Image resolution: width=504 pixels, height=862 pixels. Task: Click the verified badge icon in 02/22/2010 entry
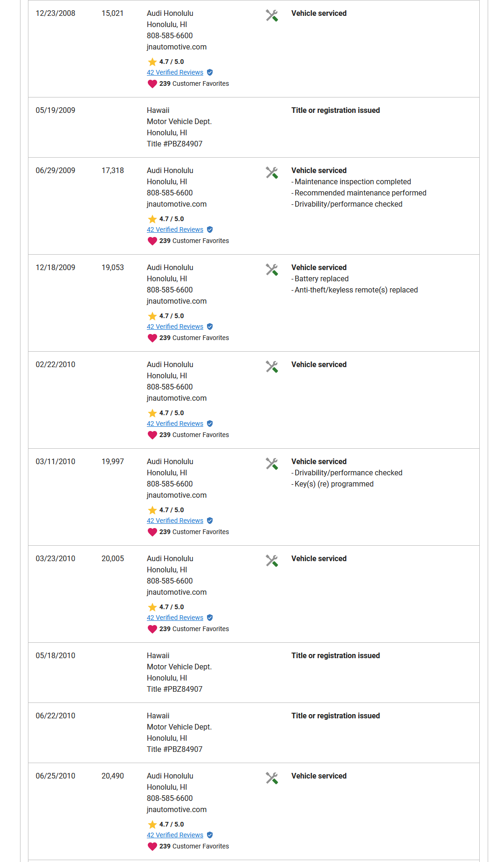click(210, 424)
